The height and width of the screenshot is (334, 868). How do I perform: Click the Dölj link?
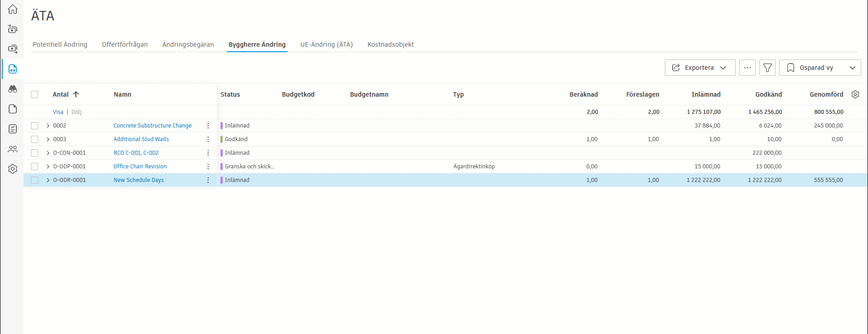pos(76,112)
